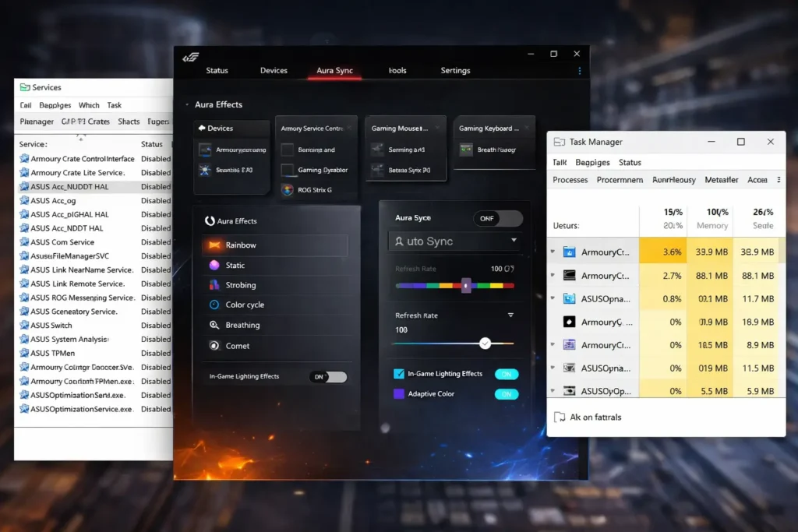The image size is (798, 532).
Task: Click the Devices panel icon
Action: (x=204, y=127)
